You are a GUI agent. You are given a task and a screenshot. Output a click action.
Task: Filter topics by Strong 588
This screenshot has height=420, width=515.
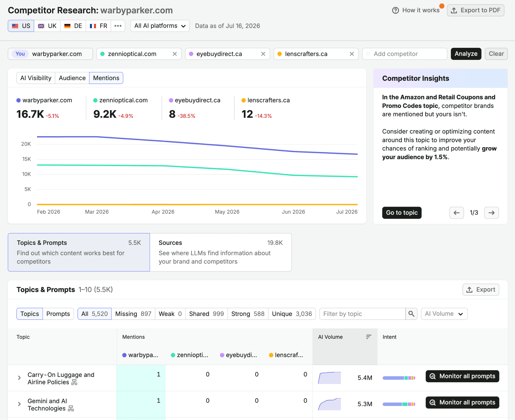coord(248,314)
